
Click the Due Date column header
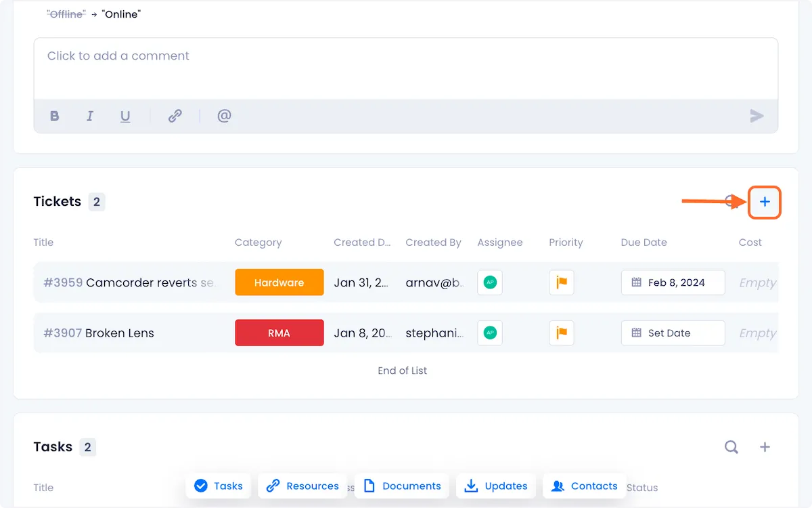point(644,242)
